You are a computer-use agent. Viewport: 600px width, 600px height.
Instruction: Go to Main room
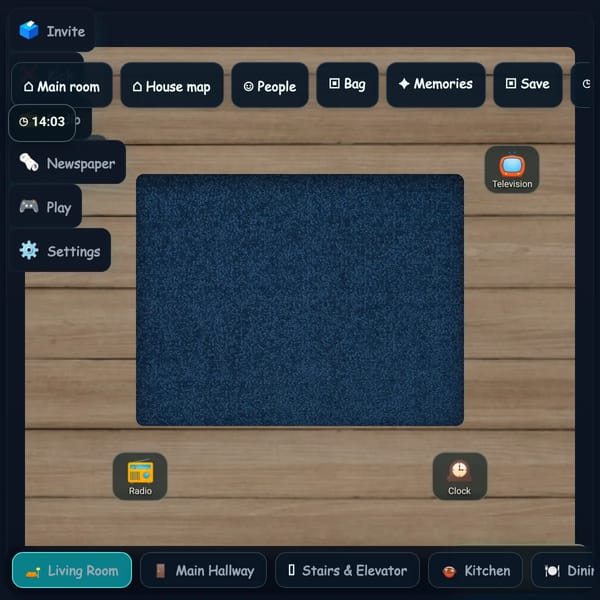[x=62, y=86]
